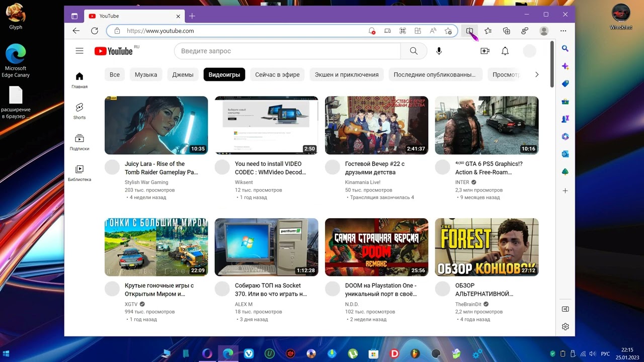This screenshot has width=644, height=362.
Task: Open the Juicy Lara Tomb Raider thumbnail
Action: pos(156,125)
